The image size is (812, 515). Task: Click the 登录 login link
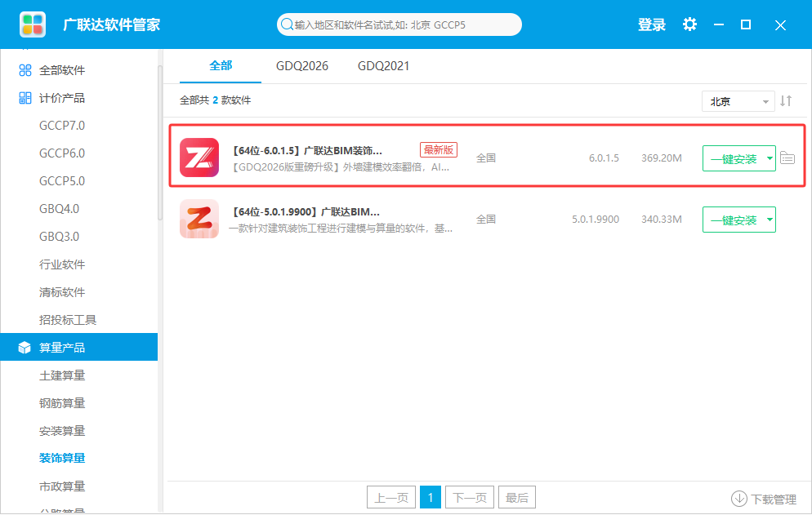[651, 24]
